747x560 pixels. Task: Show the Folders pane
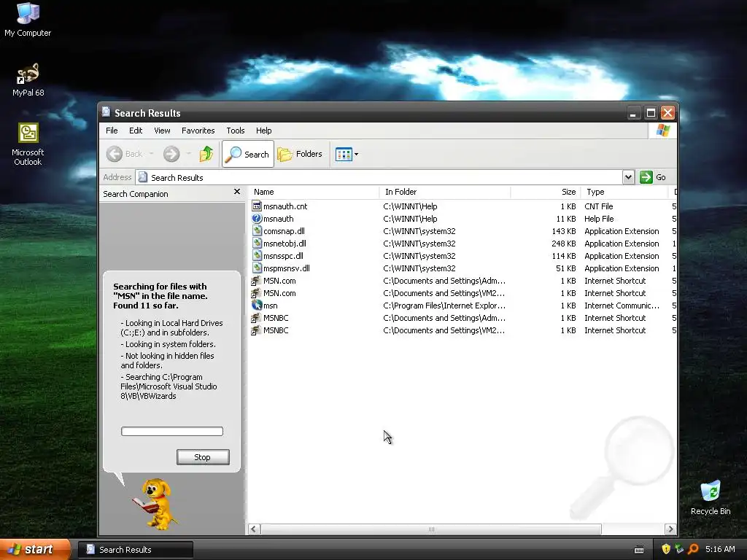[x=300, y=154]
